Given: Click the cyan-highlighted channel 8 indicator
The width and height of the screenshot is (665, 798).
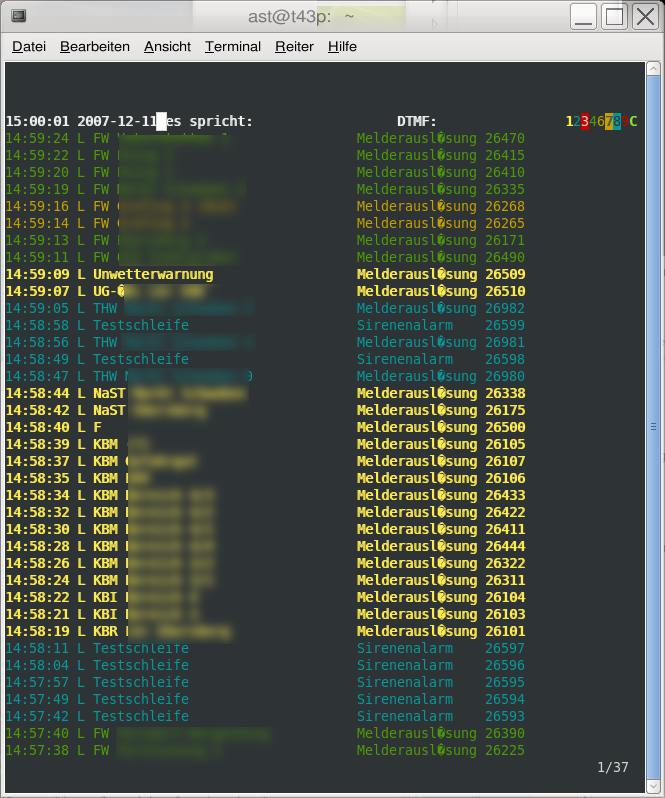Looking at the screenshot, I should (617, 121).
